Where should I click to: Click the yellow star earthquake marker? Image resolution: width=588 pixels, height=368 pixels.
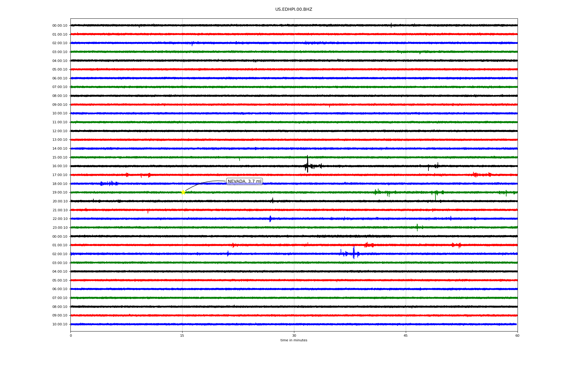[183, 192]
